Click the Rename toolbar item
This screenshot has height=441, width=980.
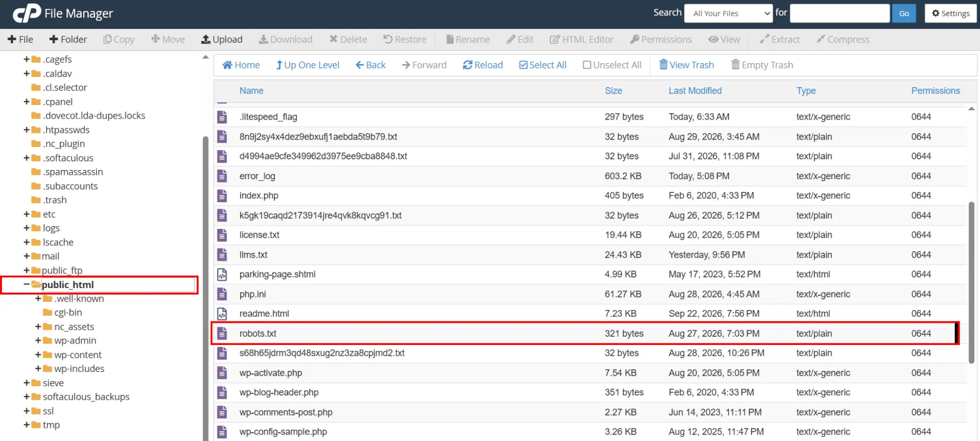click(468, 39)
